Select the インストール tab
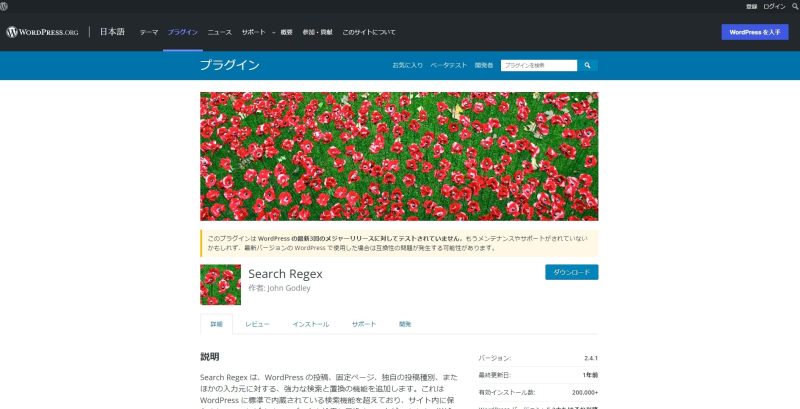This screenshot has width=800, height=409. (x=311, y=324)
